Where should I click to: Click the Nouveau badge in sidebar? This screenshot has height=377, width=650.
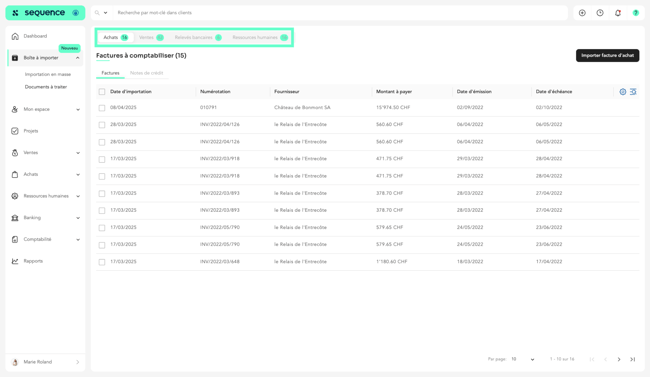tap(69, 48)
